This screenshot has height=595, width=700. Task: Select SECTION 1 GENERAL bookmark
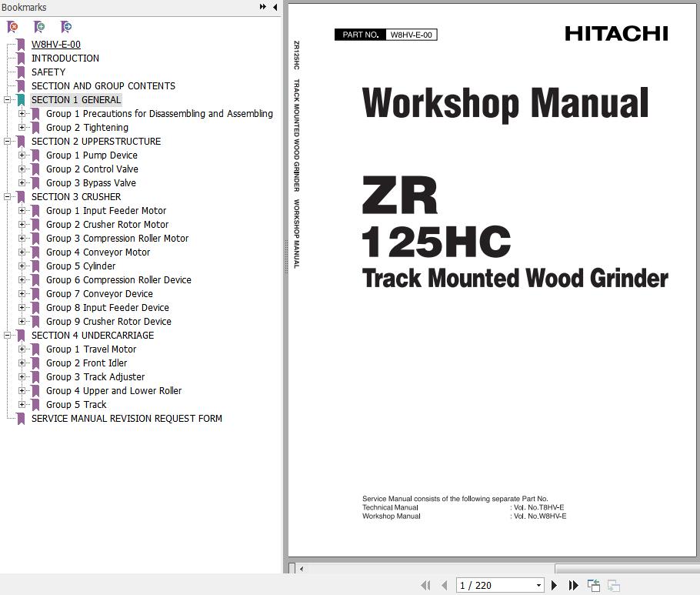(x=76, y=99)
